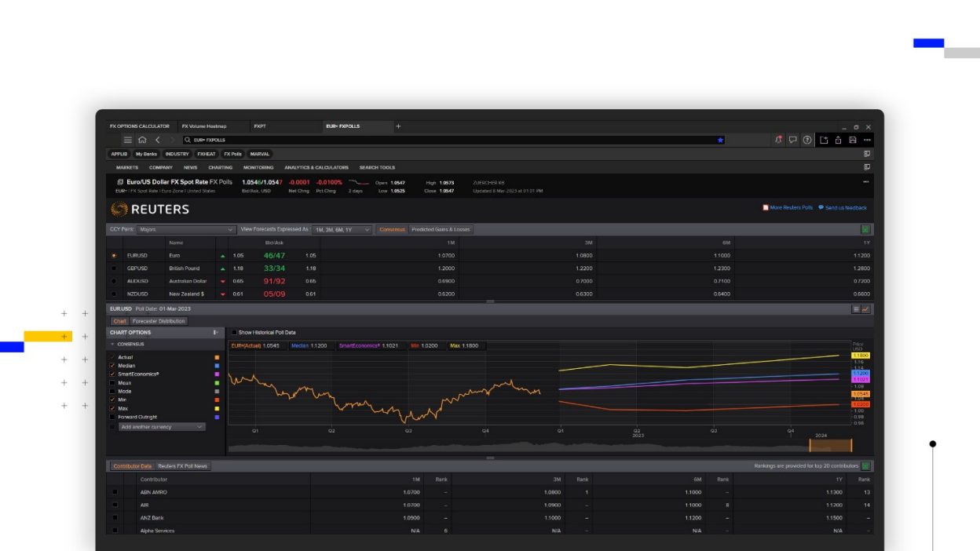Viewport: 980px width, 551px height.
Task: Click the add-to-new-window icon
Action: coord(825,140)
